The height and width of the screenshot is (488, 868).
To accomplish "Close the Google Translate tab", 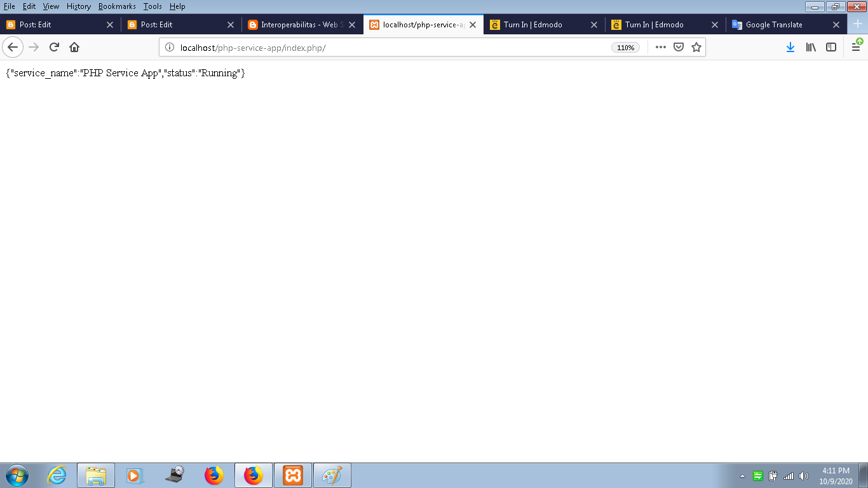I will pos(836,25).
